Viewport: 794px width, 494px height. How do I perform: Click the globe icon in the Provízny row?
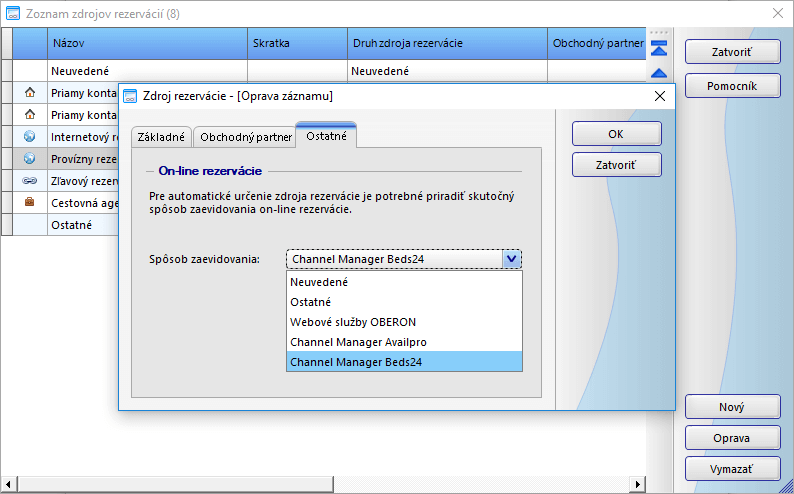pyautogui.click(x=29, y=158)
